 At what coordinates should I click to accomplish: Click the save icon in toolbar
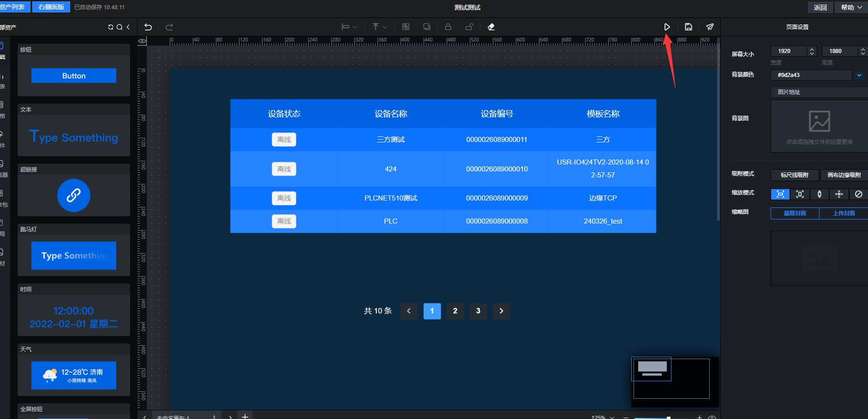[x=688, y=27]
